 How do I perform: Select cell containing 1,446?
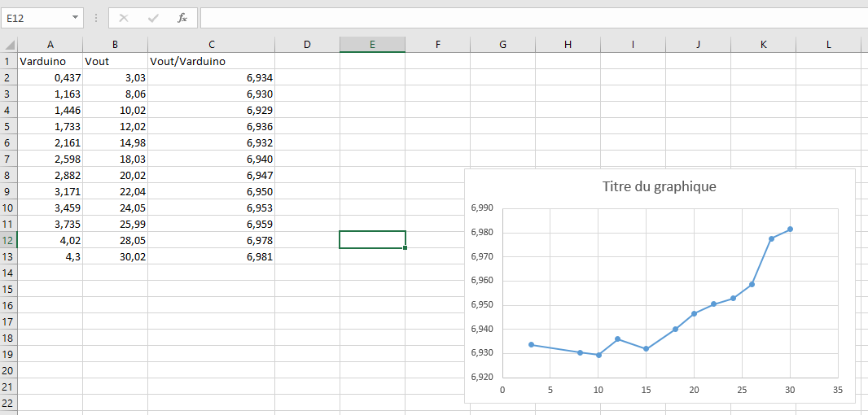pos(50,110)
